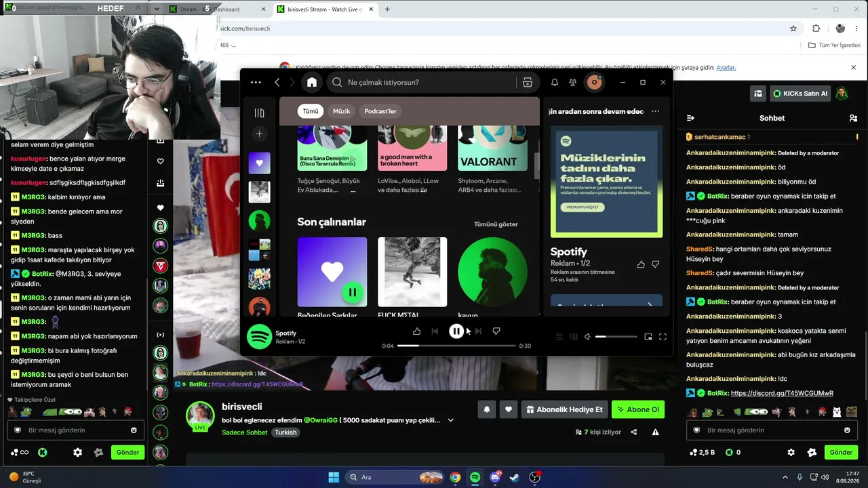
Task: Expand the Spotify library sidebar
Action: coord(259,113)
